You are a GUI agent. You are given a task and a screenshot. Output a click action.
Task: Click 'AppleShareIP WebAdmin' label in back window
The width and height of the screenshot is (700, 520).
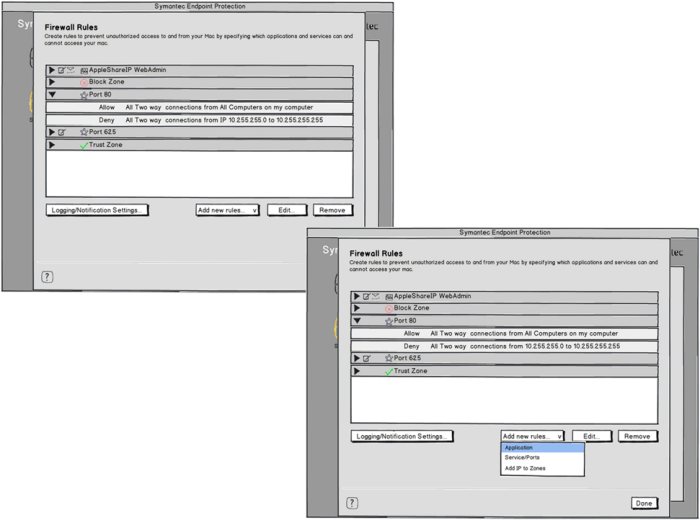click(128, 70)
